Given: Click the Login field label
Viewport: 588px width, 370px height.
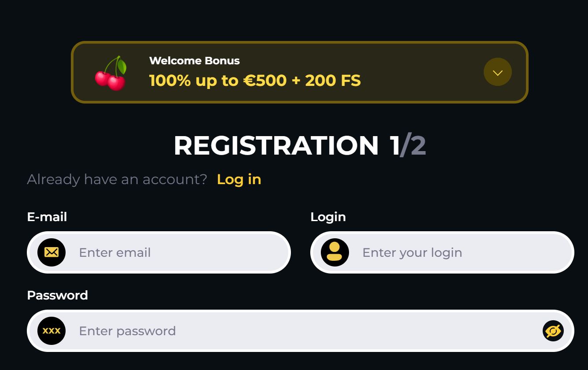Looking at the screenshot, I should coord(328,217).
